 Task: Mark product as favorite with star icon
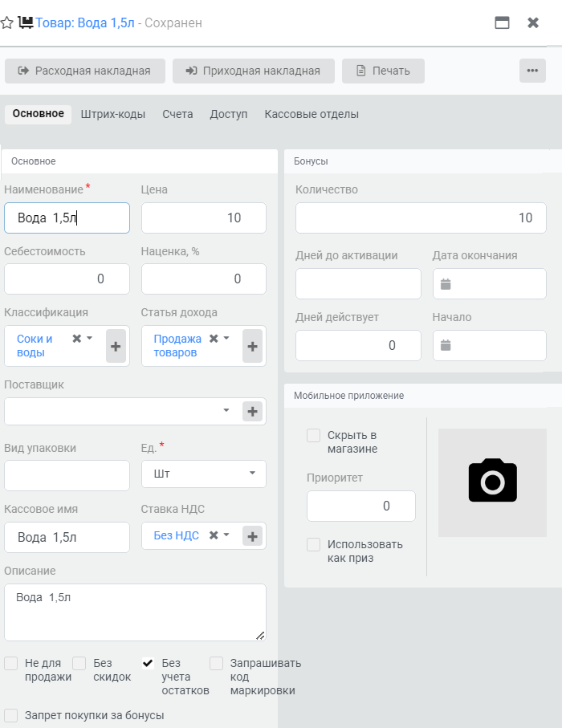pos(7,22)
